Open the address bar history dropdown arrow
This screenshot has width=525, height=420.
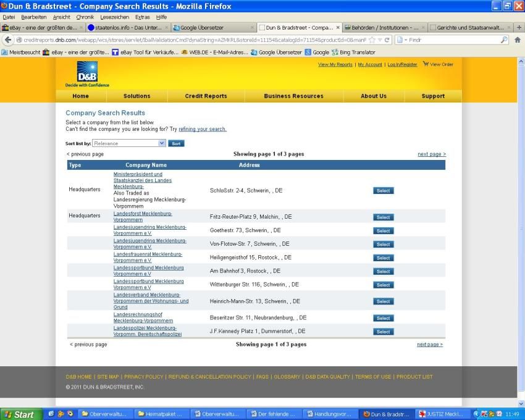tap(380, 40)
